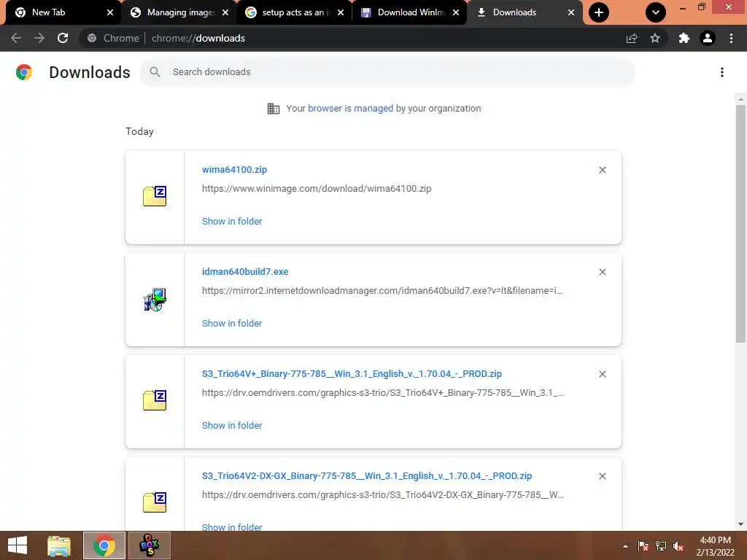This screenshot has width=747, height=560.
Task: Click the muted volume tray icon
Action: tap(678, 546)
